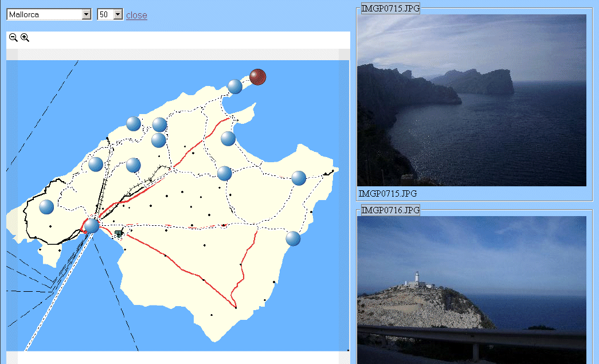599x364 pixels.
Task: Expand the dropdown showing 50
Action: (x=110, y=14)
